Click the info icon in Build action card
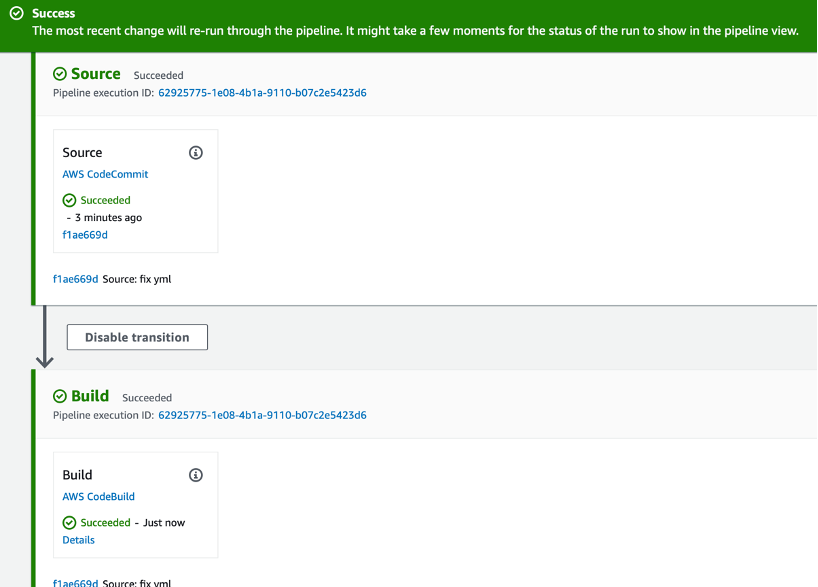Screen dimensions: 818x587 (x=196, y=475)
